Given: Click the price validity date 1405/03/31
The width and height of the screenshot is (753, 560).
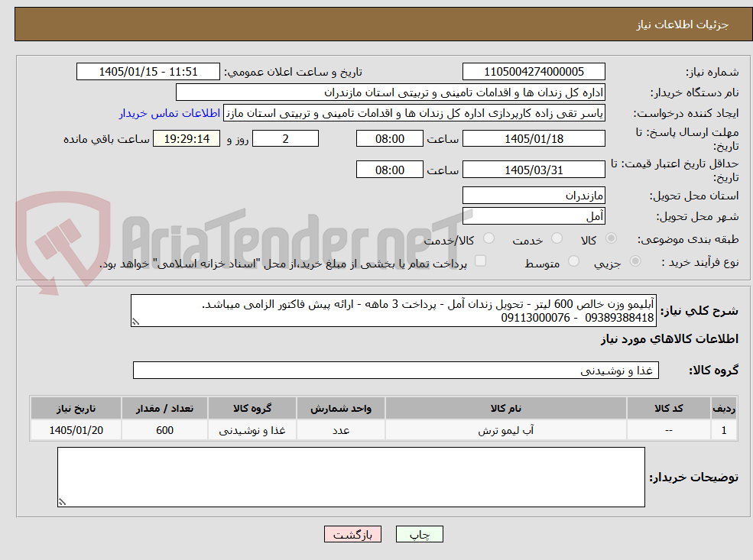Looking at the screenshot, I should (534, 170).
